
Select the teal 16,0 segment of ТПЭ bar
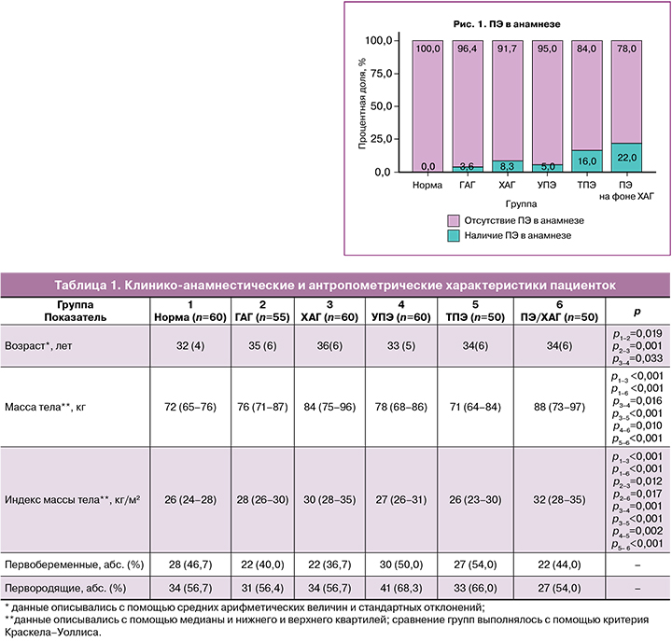[x=586, y=161]
